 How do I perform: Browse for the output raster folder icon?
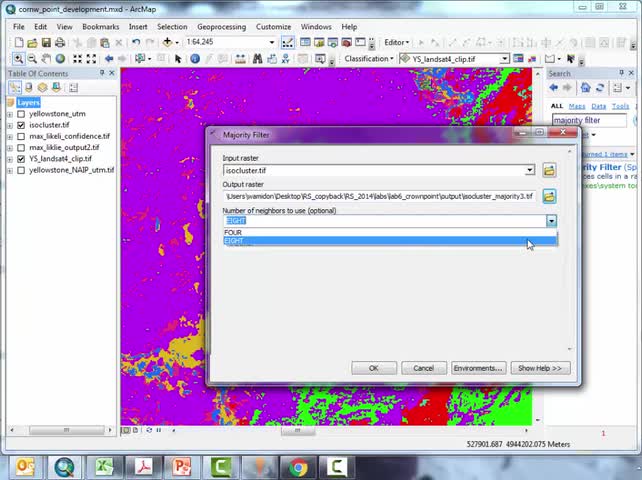[549, 196]
